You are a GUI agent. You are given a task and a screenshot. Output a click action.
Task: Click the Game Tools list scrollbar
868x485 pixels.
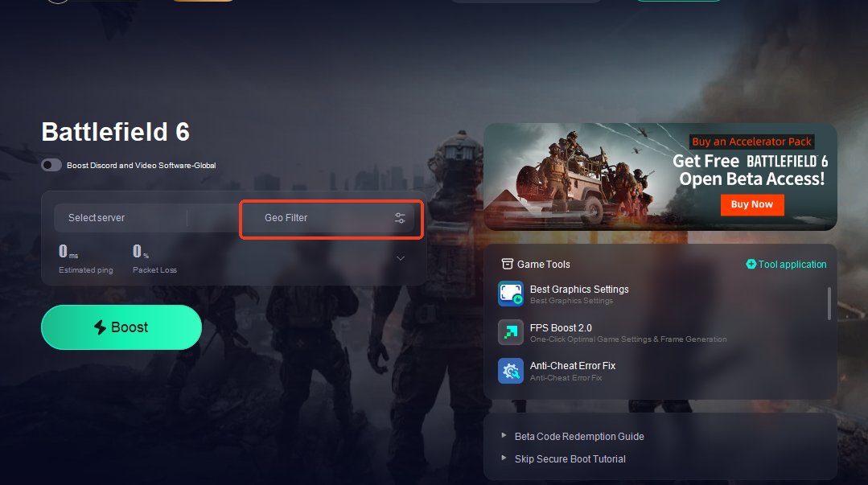(829, 303)
